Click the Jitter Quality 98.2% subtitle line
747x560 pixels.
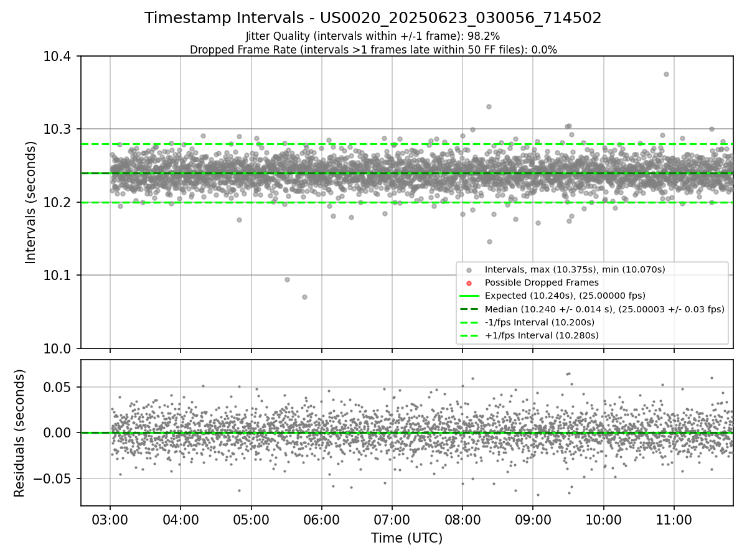pyautogui.click(x=373, y=36)
